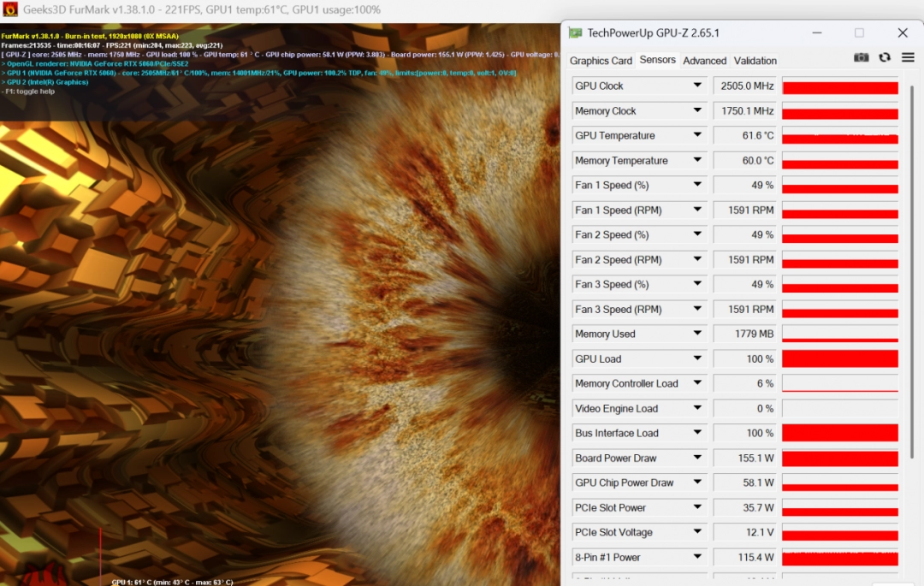Expand the Board Power Draw dropdown
This screenshot has height=586, width=924.
tap(697, 459)
